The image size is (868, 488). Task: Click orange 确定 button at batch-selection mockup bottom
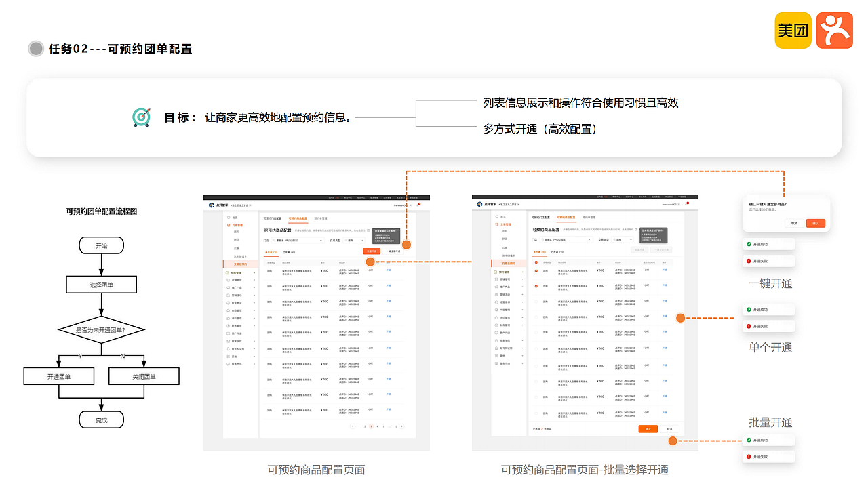pyautogui.click(x=648, y=429)
